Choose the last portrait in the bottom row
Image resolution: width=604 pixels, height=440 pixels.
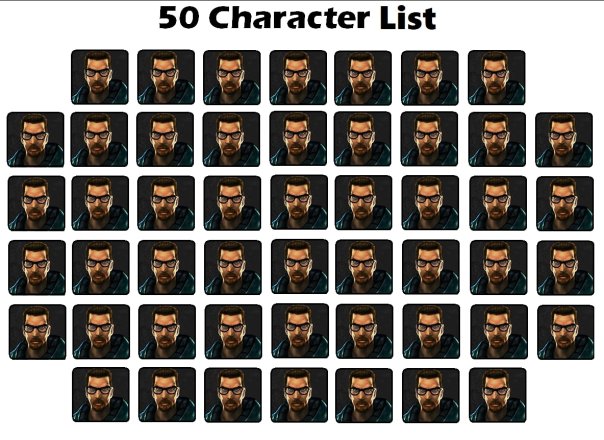(498, 395)
